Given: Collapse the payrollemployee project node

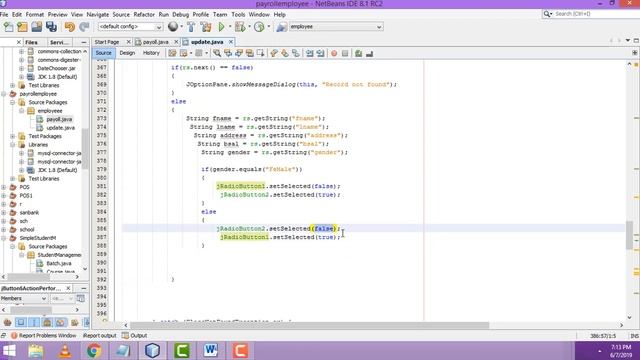Looking at the screenshot, I should [x=4, y=94].
